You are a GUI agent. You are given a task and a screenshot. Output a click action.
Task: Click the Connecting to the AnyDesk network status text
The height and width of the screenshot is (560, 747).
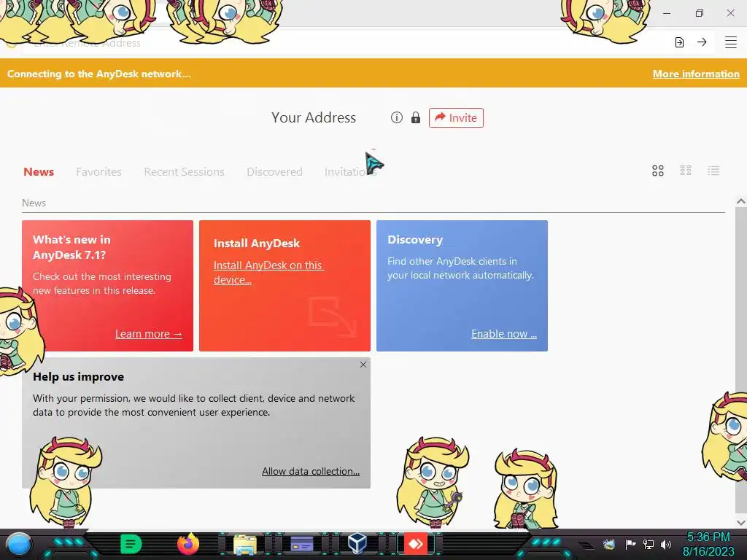[98, 74]
